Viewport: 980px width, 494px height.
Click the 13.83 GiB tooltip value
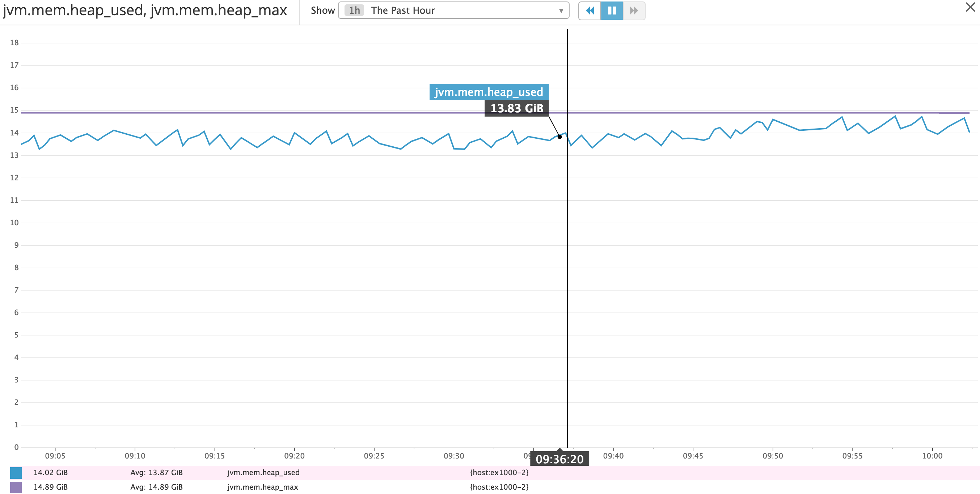(516, 108)
